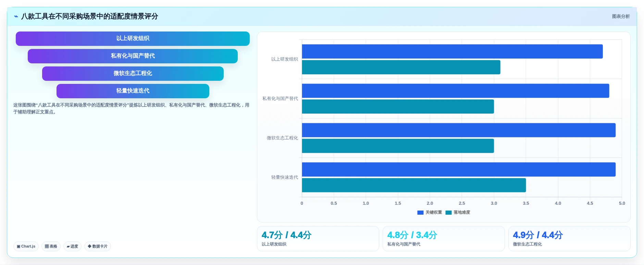
Task: Toggle the 落地难度 legend item
Action: point(458,213)
